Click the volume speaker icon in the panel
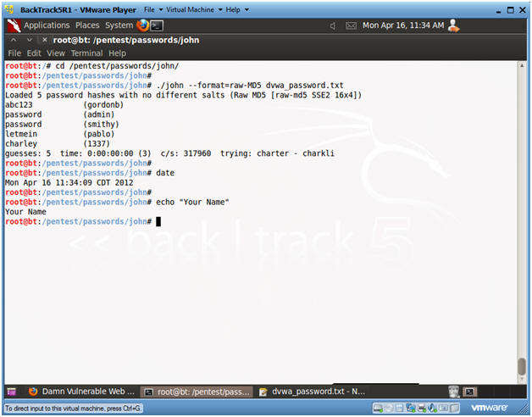 click(x=333, y=25)
